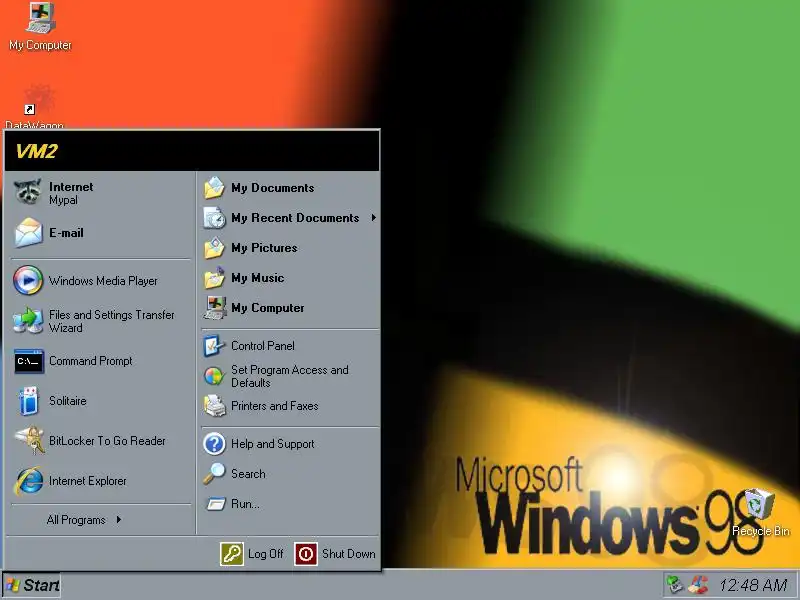Open Mypal raccoon Internet icon
The width and height of the screenshot is (800, 600).
(x=28, y=192)
